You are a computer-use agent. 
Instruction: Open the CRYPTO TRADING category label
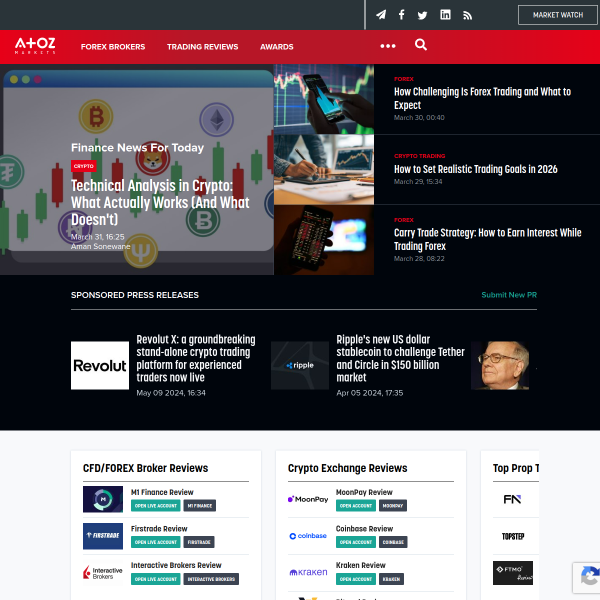coord(419,156)
